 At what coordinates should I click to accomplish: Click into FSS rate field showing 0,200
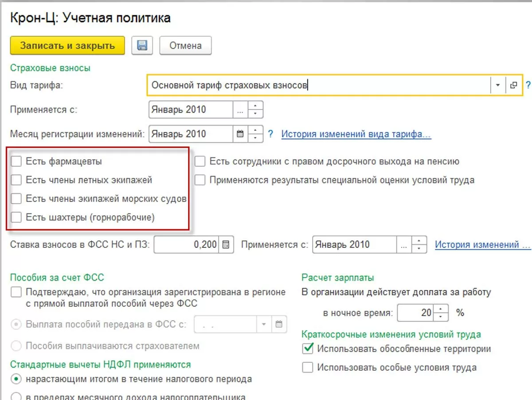[x=186, y=244]
